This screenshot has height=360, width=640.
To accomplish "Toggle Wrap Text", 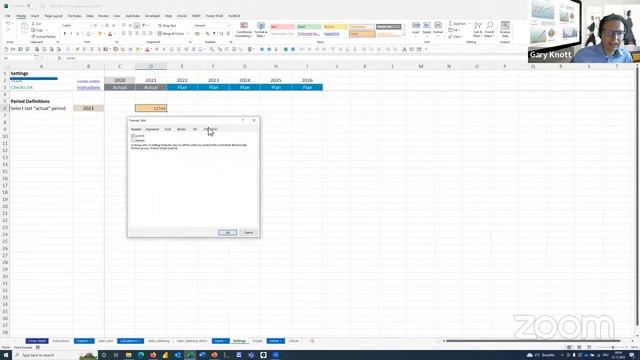I will (167, 26).
